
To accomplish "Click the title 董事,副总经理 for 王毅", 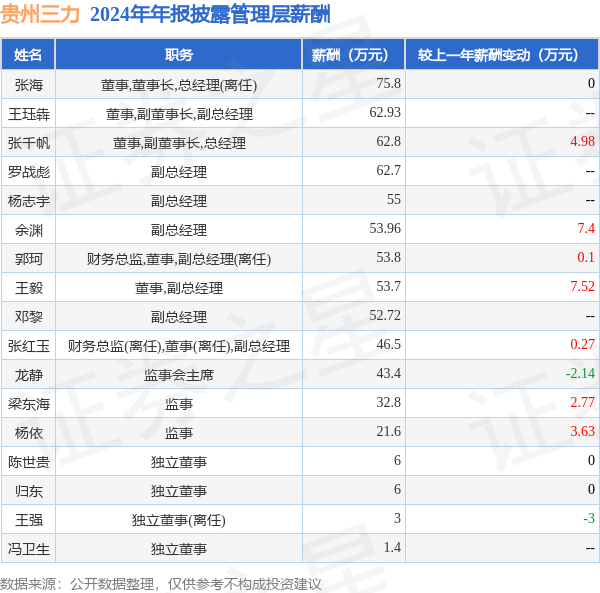I will tap(179, 288).
